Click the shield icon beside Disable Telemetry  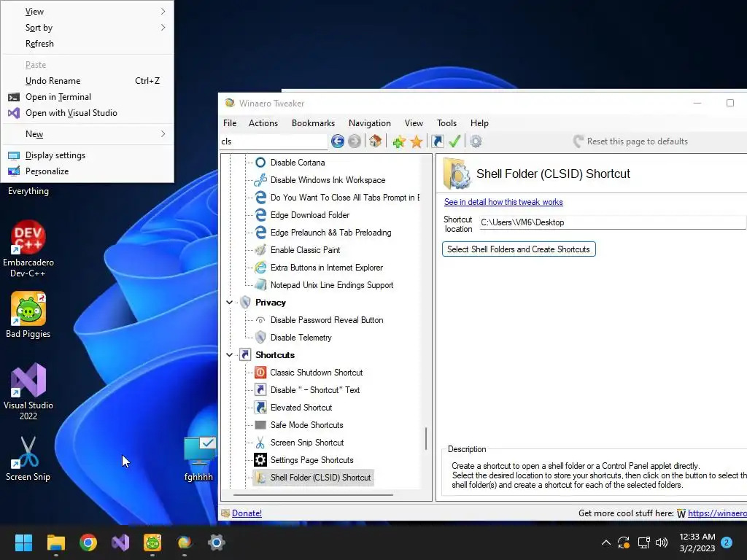(x=260, y=338)
